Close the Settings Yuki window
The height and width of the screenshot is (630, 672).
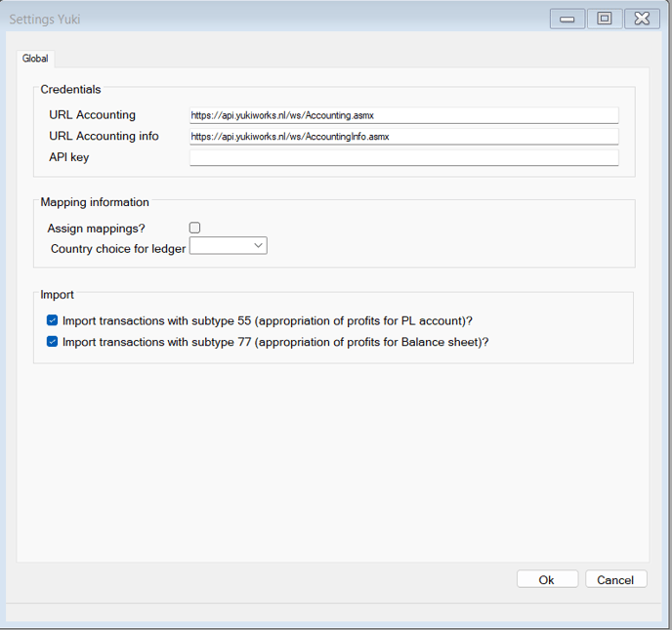pyautogui.click(x=642, y=19)
